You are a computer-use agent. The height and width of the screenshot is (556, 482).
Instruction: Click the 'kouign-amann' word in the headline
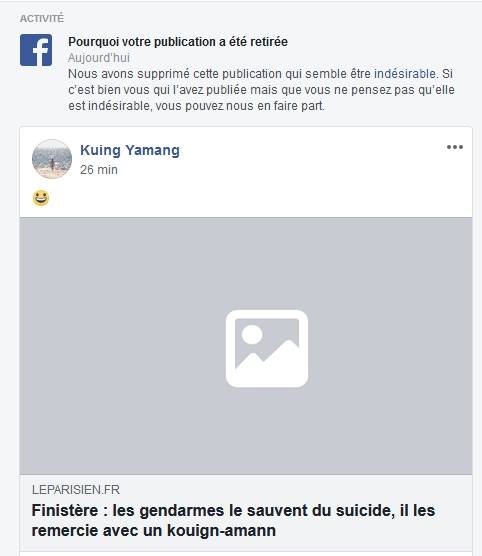(221, 531)
